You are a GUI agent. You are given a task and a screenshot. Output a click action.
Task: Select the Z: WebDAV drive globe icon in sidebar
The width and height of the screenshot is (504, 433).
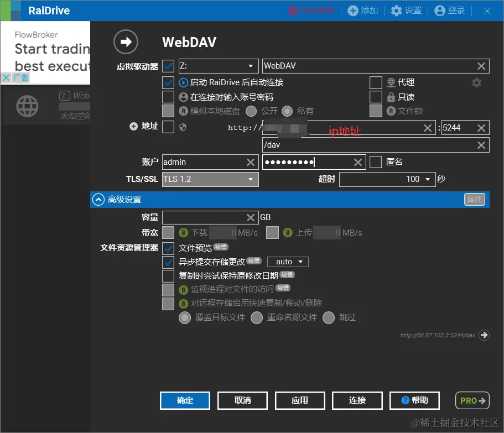27,106
